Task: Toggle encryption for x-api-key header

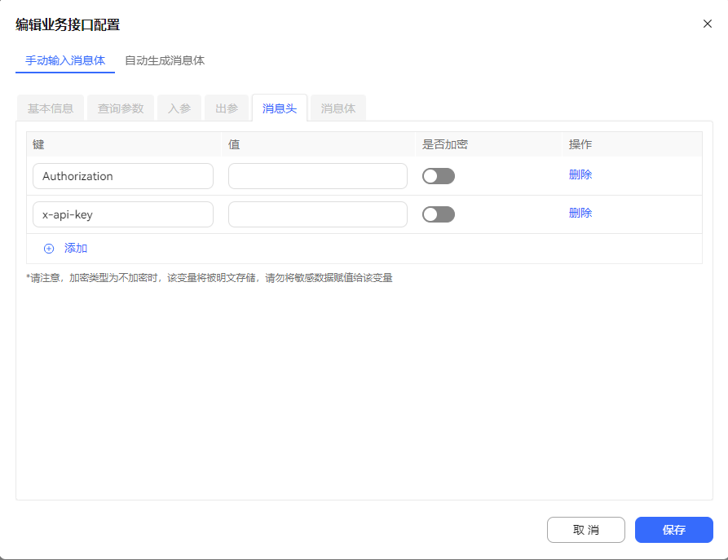Action: tap(439, 214)
